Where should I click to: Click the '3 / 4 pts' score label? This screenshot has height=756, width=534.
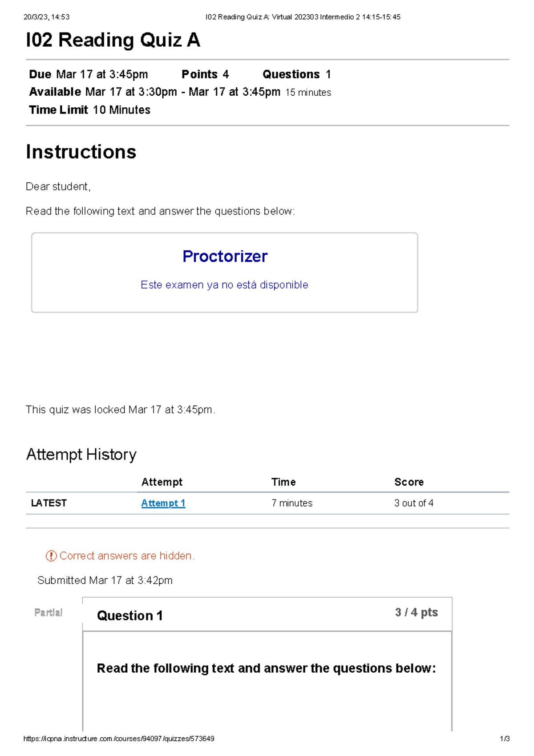(x=416, y=613)
